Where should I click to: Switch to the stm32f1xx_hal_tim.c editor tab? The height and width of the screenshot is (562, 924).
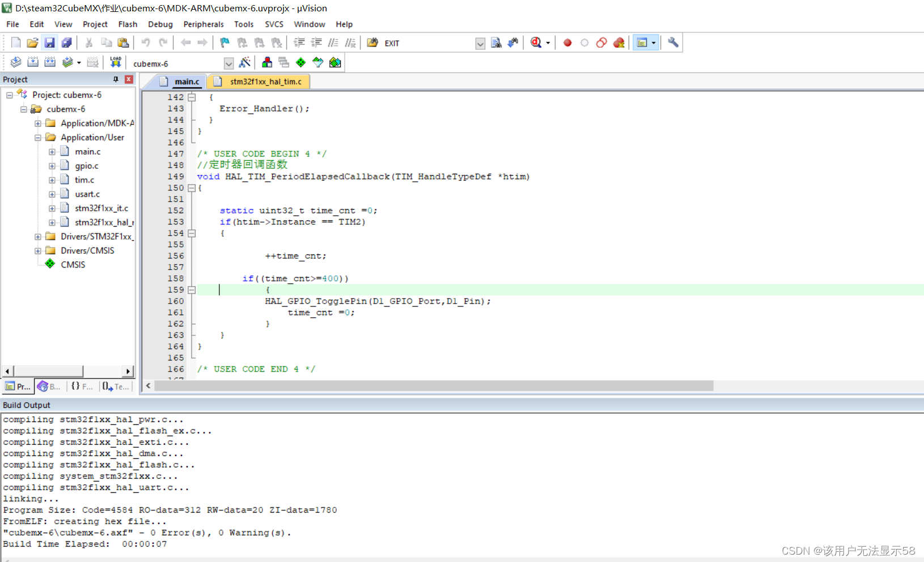pos(259,82)
